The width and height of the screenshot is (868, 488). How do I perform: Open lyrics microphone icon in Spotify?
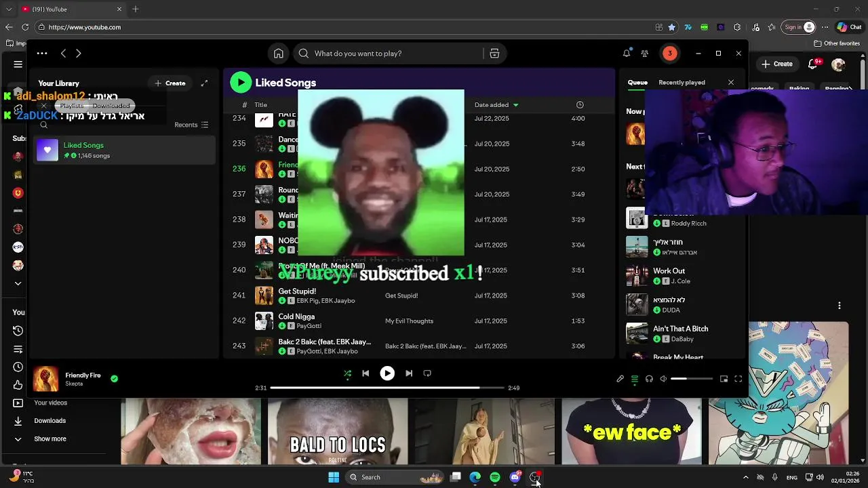coord(620,379)
